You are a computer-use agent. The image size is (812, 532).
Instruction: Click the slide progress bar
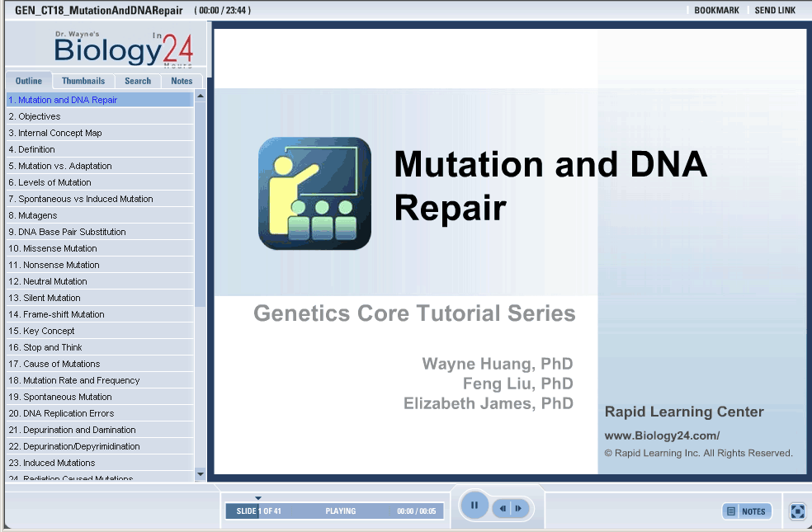pyautogui.click(x=334, y=511)
